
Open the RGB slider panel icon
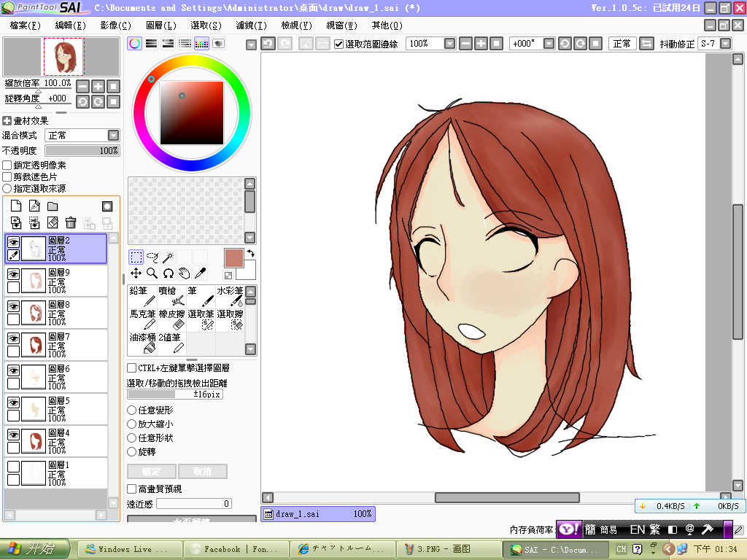152,44
